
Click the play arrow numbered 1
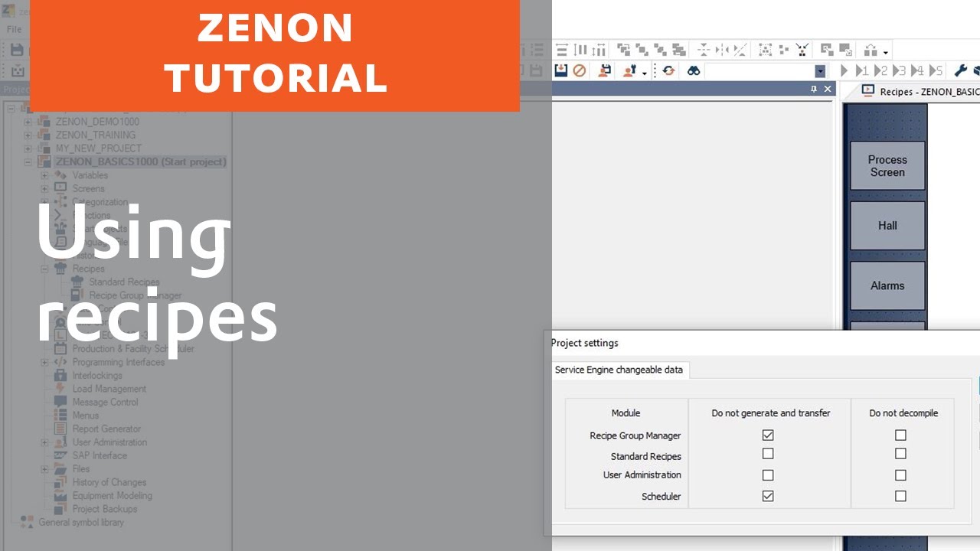pos(862,70)
